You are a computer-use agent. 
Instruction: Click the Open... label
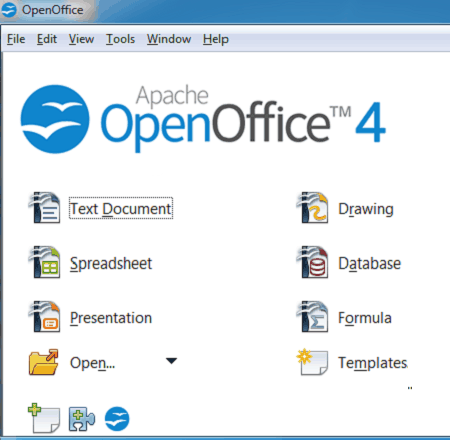92,363
